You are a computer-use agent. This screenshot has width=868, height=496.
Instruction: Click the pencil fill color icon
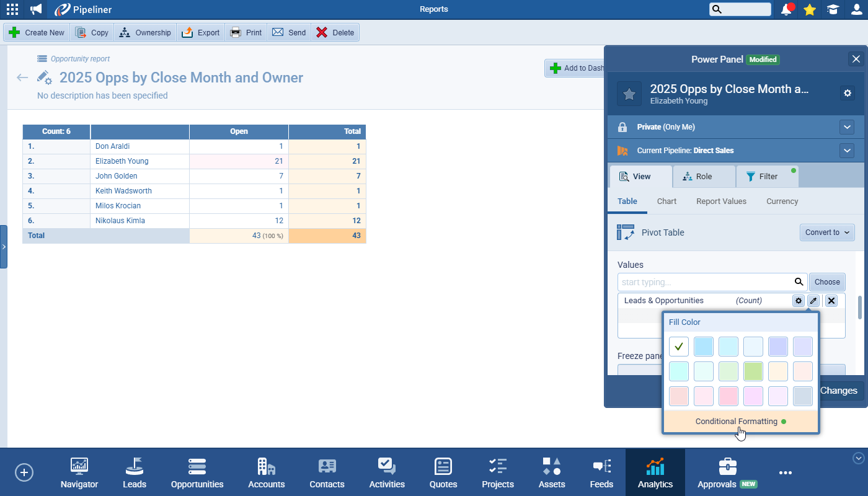pyautogui.click(x=813, y=301)
